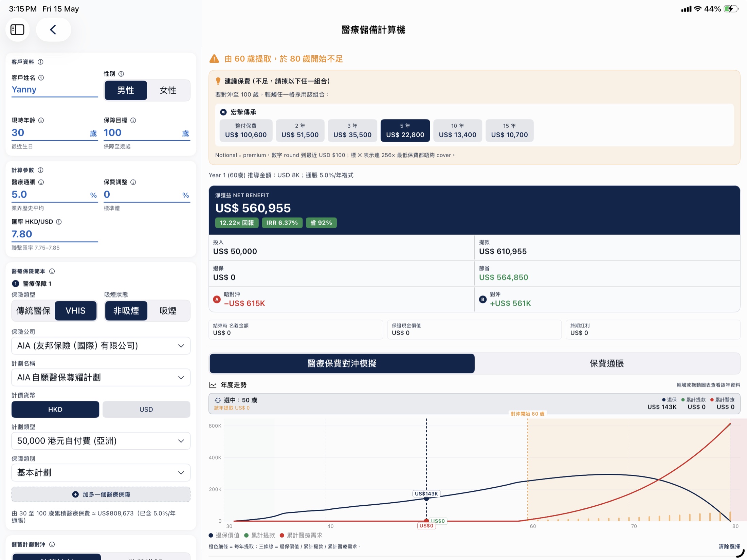Switch to 醫療保費對沖模擬 tab
Viewport: 747px width, 560px height.
(342, 363)
